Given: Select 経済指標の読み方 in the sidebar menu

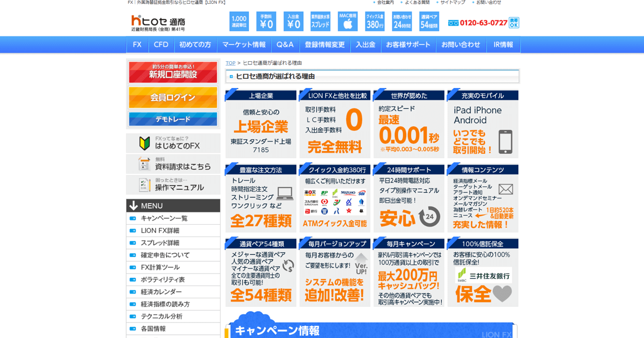Looking at the screenshot, I should (173, 304).
